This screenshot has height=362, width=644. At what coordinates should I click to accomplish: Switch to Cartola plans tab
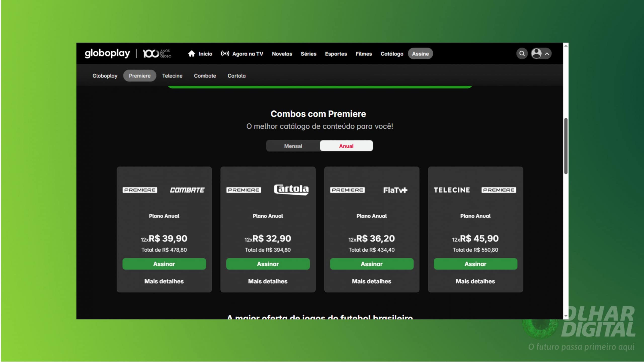tap(236, 76)
